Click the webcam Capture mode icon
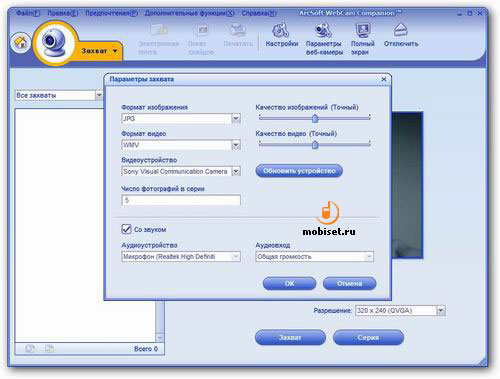The height and width of the screenshot is (379, 500). tap(54, 43)
